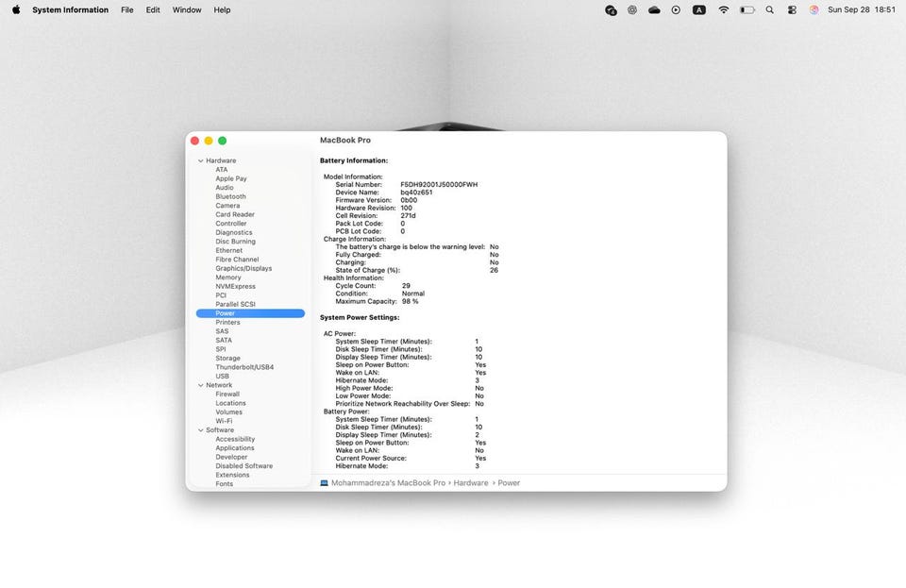
Task: Click the play circle icon in menu bar
Action: (676, 9)
